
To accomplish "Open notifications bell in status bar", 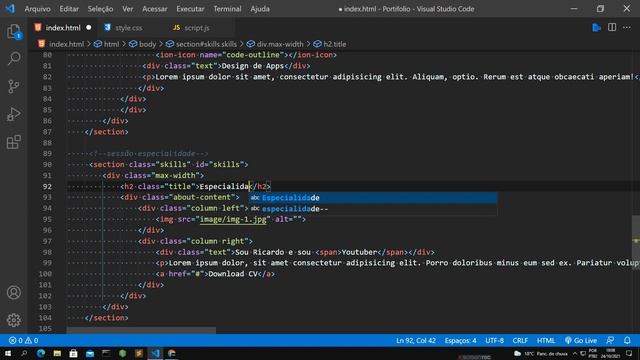I will (627, 340).
